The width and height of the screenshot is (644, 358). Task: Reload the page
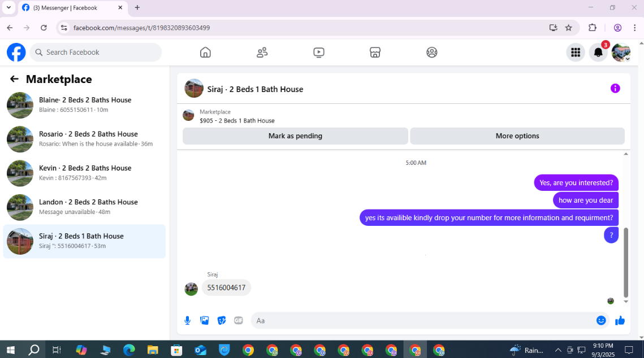coord(44,28)
